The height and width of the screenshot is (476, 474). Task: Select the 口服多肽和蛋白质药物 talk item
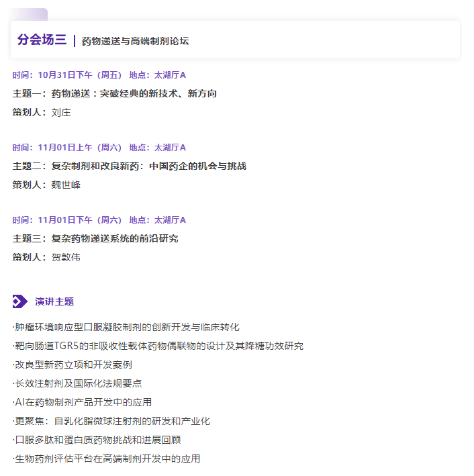pyautogui.click(x=97, y=440)
